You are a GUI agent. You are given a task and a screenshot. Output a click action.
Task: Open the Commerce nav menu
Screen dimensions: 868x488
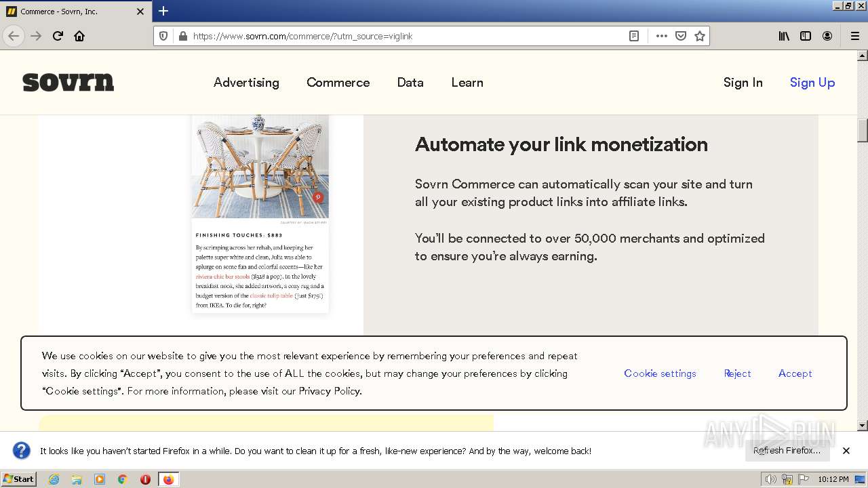[338, 82]
